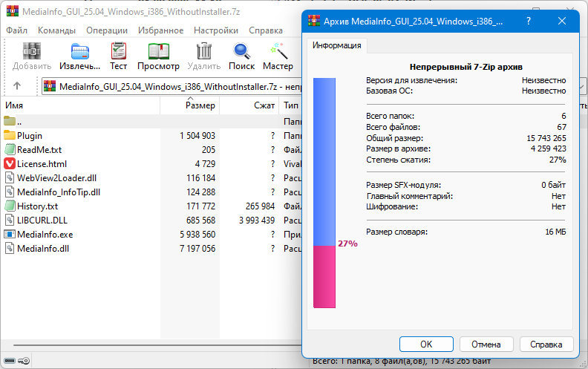Click the WinRAR icon in main title bar
Screen dimensions: 588x369
pyautogui.click(x=13, y=11)
